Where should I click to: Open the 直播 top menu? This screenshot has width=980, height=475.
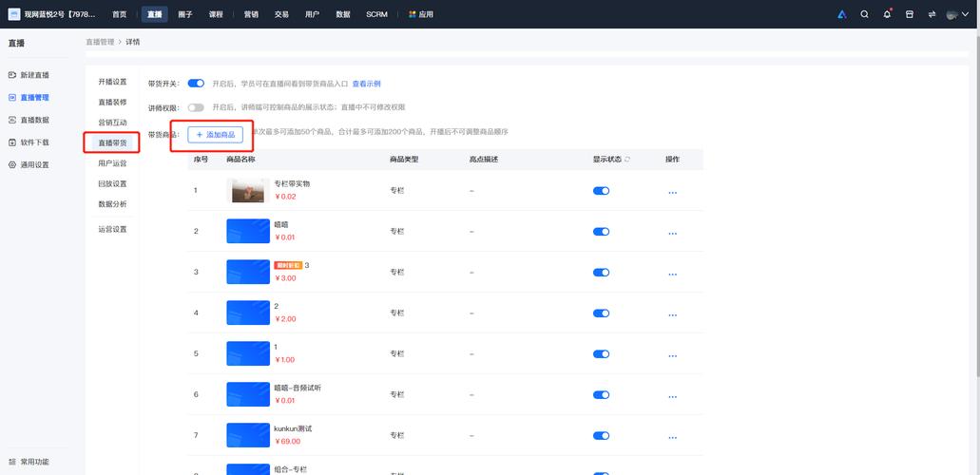point(154,14)
